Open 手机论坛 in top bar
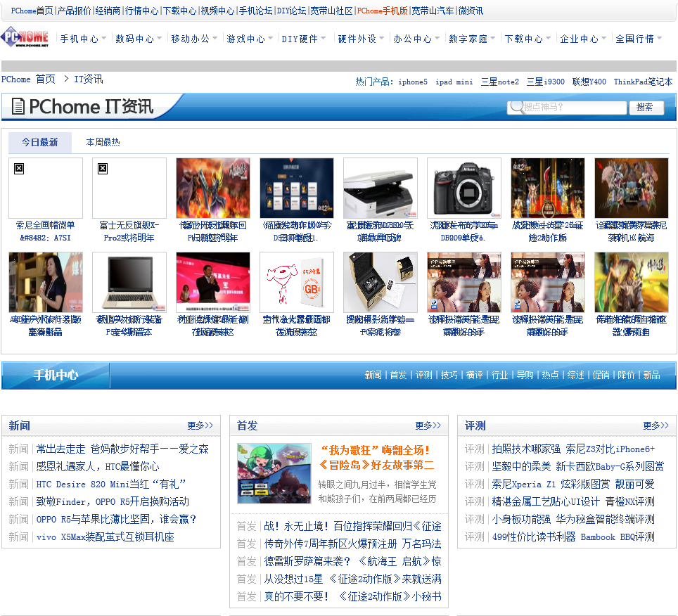 pos(256,11)
